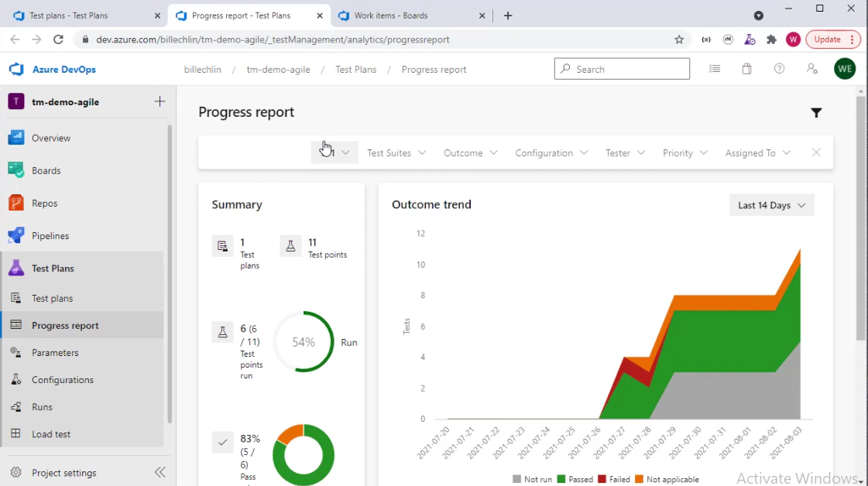Clear filters with the X button
This screenshot has height=486, width=868.
(x=816, y=152)
